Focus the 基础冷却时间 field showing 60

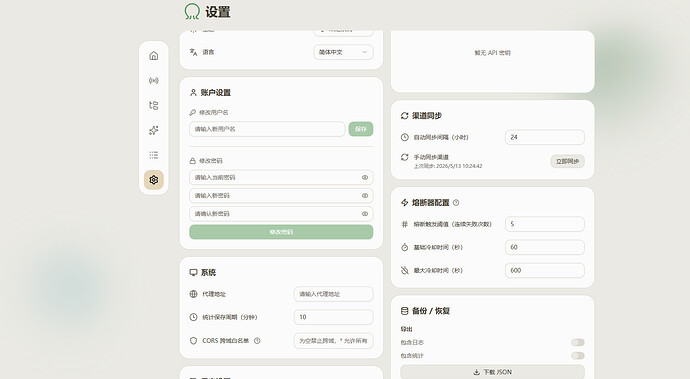[545, 247]
